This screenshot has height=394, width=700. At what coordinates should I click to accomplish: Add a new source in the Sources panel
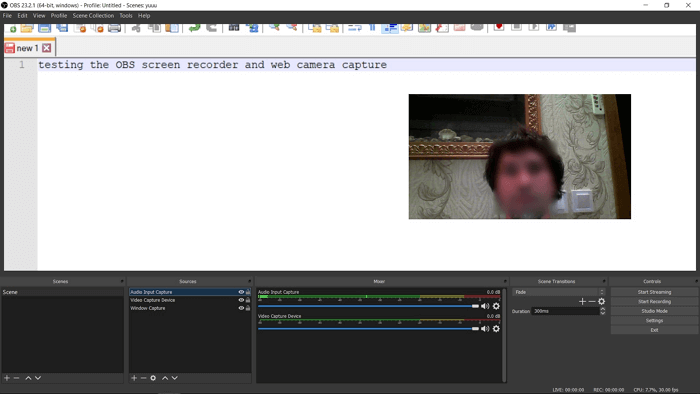coord(134,378)
